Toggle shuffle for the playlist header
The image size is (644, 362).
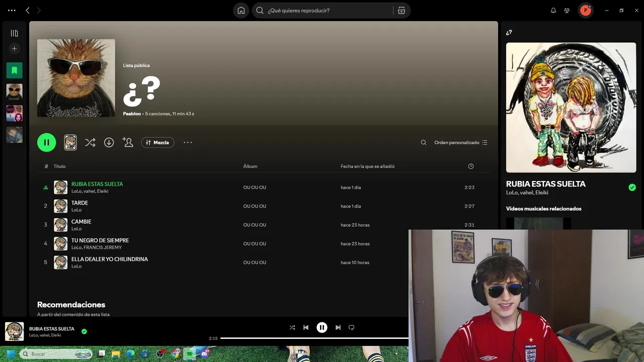(90, 142)
